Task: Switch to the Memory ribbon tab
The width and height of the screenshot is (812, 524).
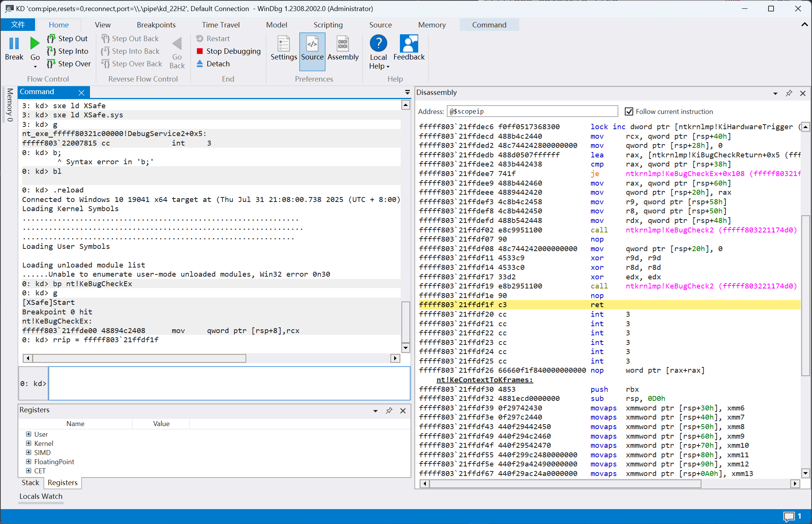Action: 432,25
